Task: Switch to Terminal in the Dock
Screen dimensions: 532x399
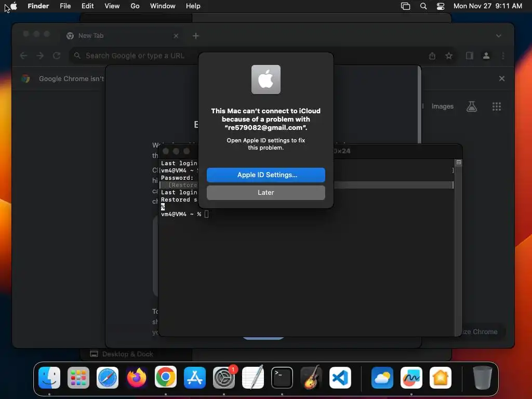Action: tap(282, 378)
